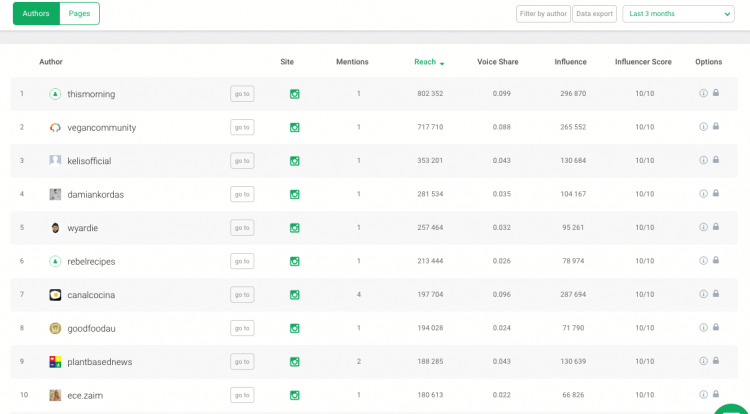
Task: Click go to button for plantbasednews
Action: tap(242, 361)
